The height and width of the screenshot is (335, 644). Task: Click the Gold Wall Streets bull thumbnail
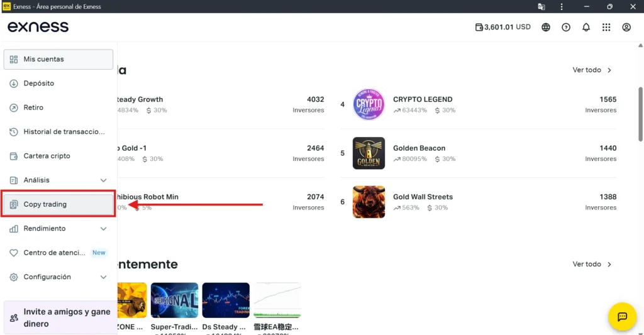(369, 202)
